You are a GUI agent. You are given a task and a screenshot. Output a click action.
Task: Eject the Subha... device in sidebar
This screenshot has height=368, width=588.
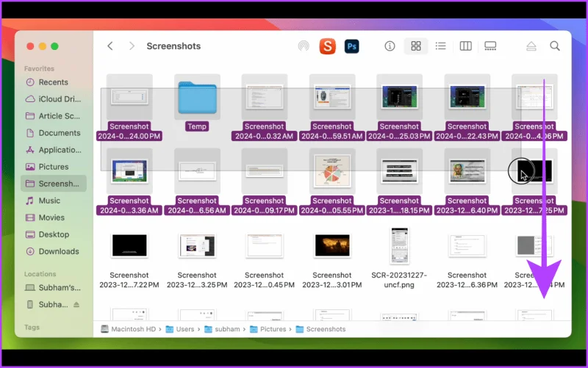point(76,305)
